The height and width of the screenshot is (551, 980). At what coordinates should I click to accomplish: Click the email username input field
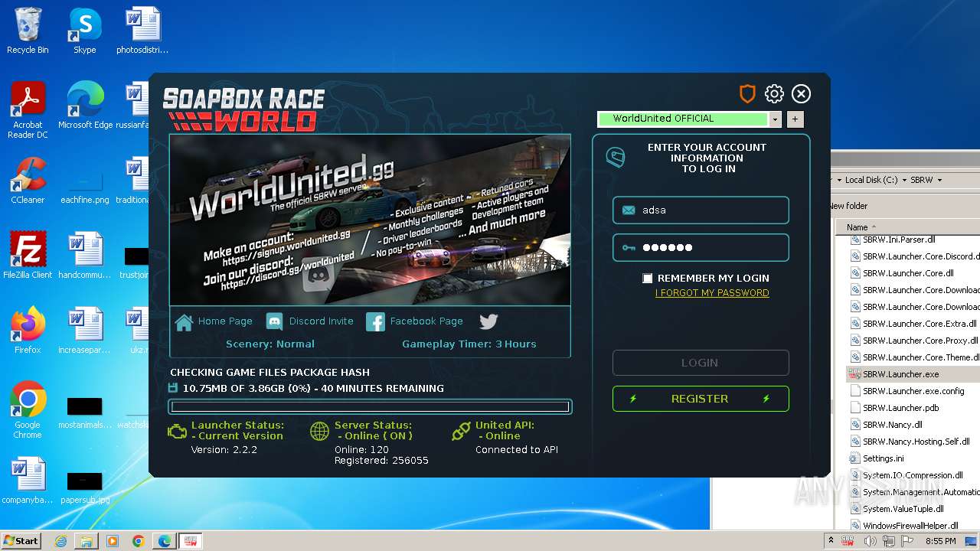[701, 210]
